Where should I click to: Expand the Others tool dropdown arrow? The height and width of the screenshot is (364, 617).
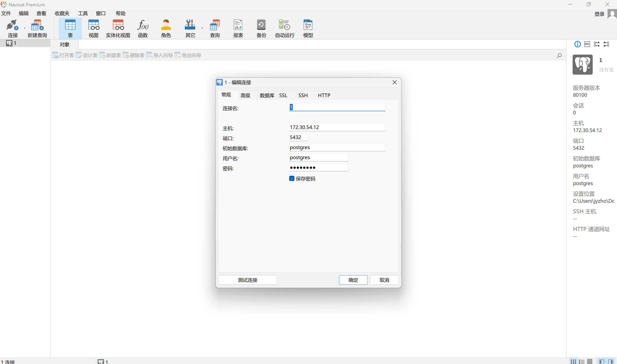coord(202,28)
